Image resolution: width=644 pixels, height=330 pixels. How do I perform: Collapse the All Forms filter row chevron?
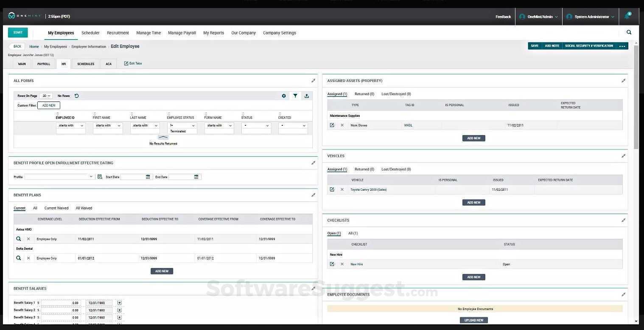point(163,137)
